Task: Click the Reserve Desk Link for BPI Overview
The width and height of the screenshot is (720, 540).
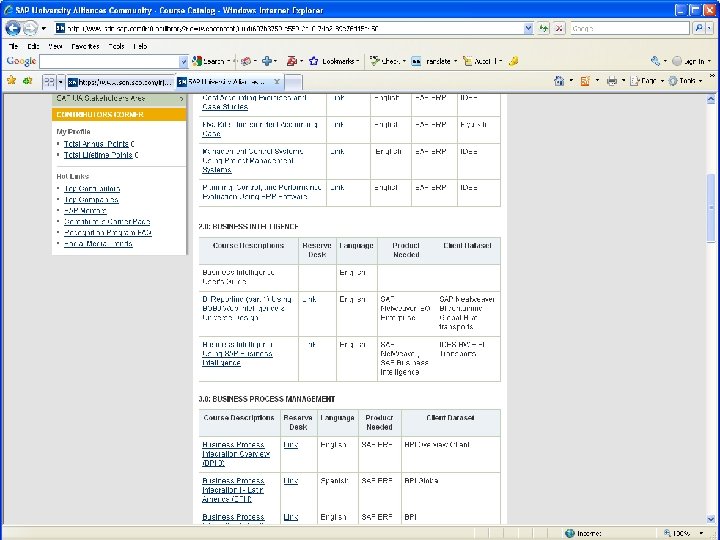Action: [291, 445]
